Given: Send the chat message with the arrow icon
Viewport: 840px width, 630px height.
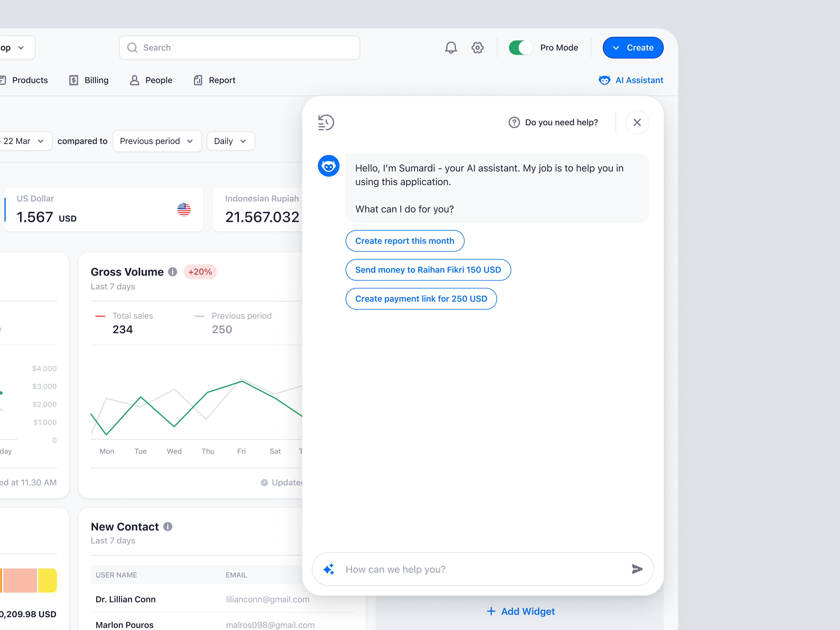Looking at the screenshot, I should tap(637, 569).
